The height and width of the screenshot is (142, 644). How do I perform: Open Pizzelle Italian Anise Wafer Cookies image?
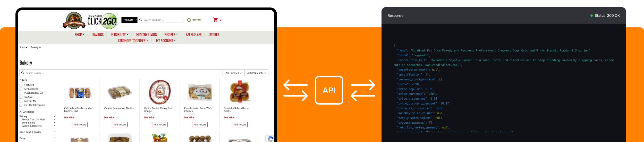click(x=200, y=92)
